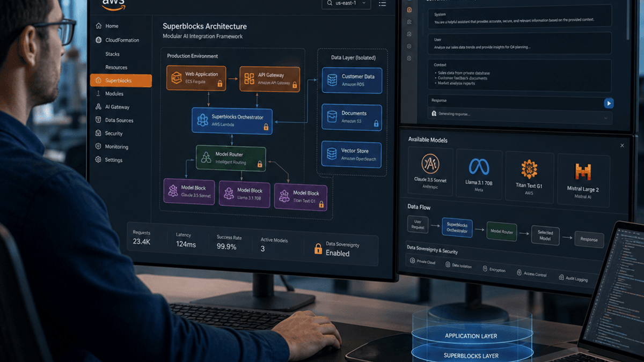Click the Data Layer (Isolated) label
Screen dimensions: 644x362
click(x=353, y=57)
